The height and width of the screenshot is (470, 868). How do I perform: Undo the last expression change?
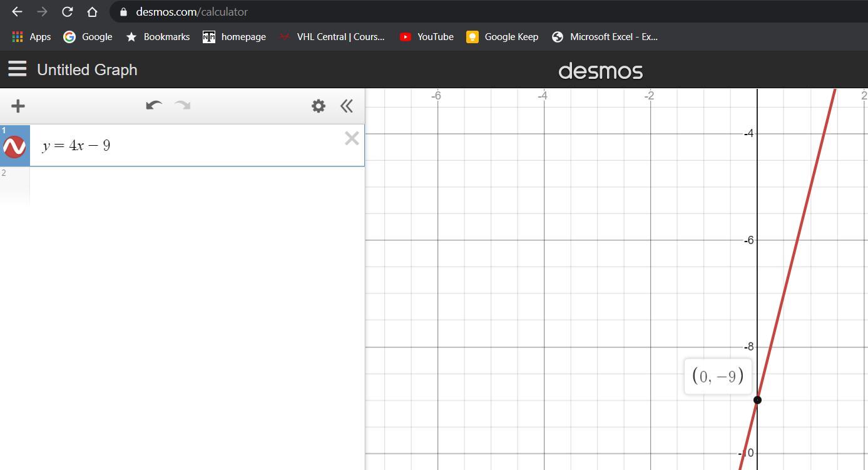click(154, 105)
